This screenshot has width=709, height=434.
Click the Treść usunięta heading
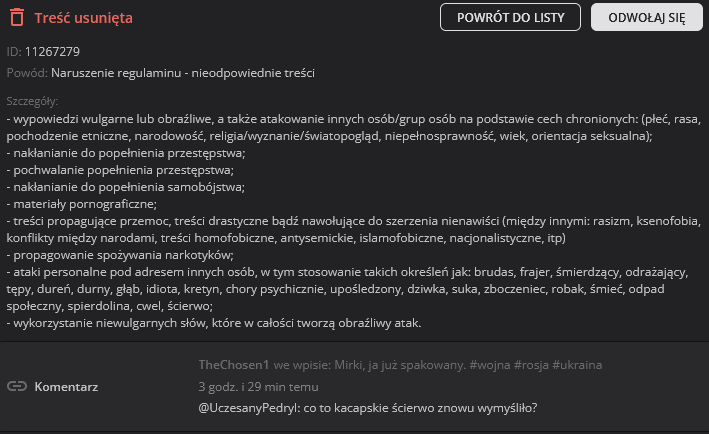point(83,18)
